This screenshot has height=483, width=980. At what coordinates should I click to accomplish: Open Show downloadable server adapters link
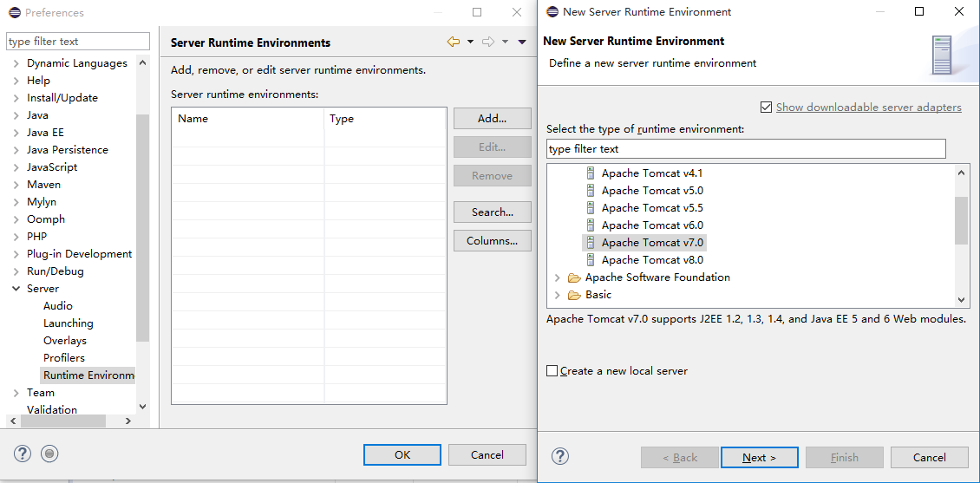[x=868, y=107]
